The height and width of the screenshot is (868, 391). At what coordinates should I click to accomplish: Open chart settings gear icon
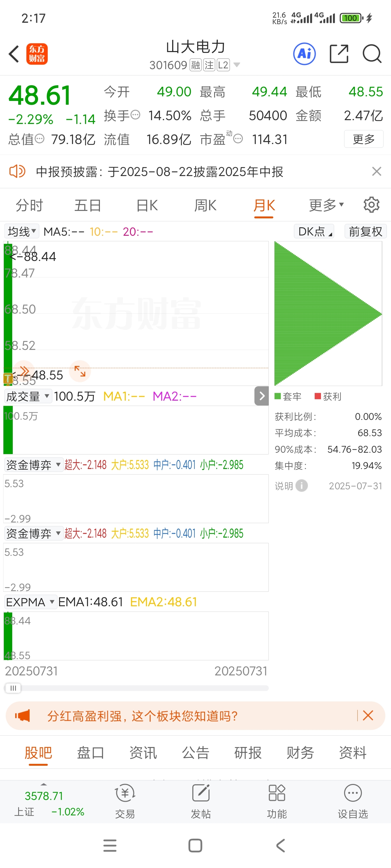[x=371, y=205]
